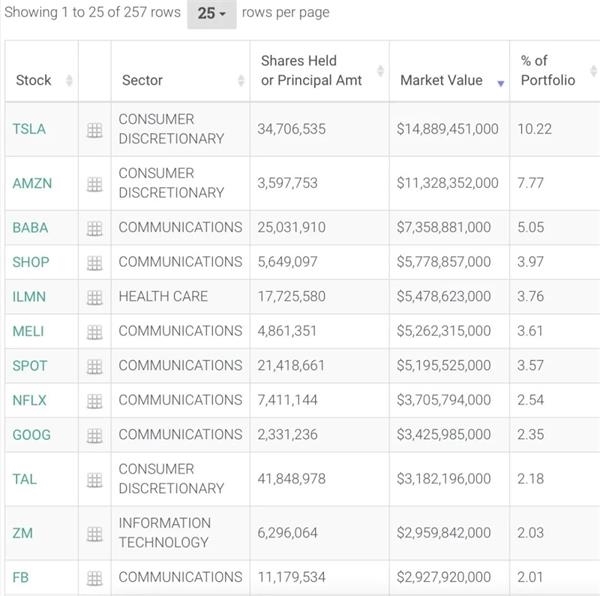
Task: Click the grid icon in the SPOT row
Action: 95,366
